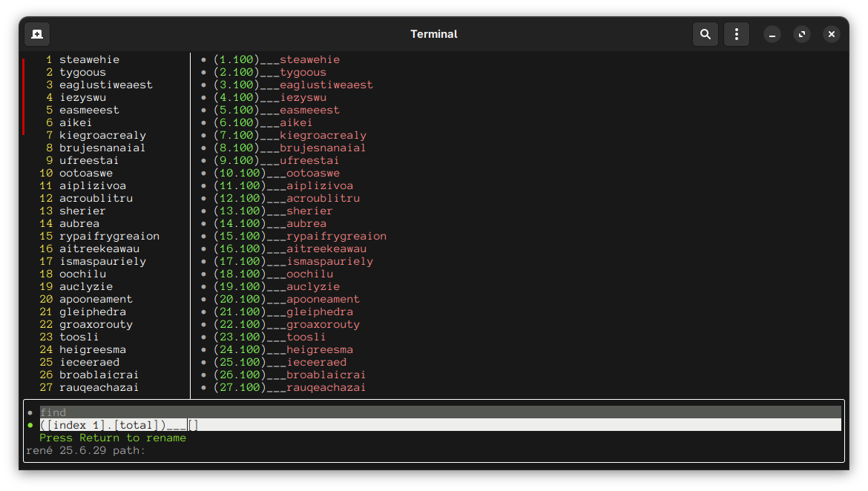Click the green bullet beside the rename pattern
Viewport: 868px width, 491px height.
[x=30, y=425]
